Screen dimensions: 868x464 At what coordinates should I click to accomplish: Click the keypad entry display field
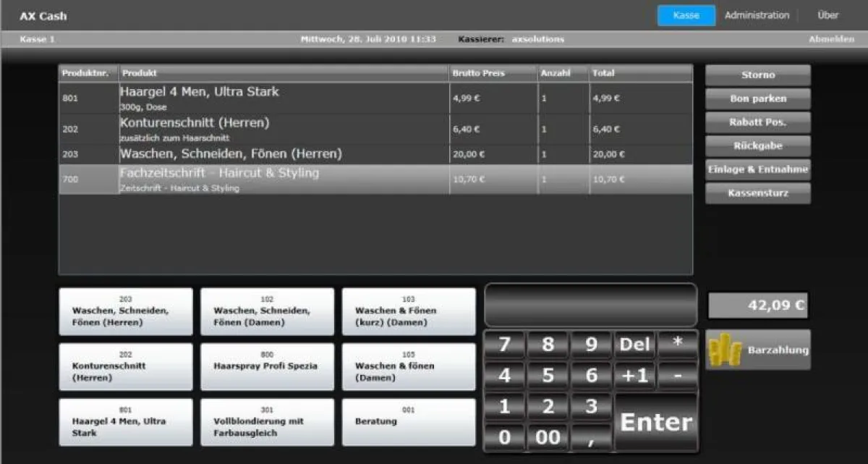tap(590, 305)
